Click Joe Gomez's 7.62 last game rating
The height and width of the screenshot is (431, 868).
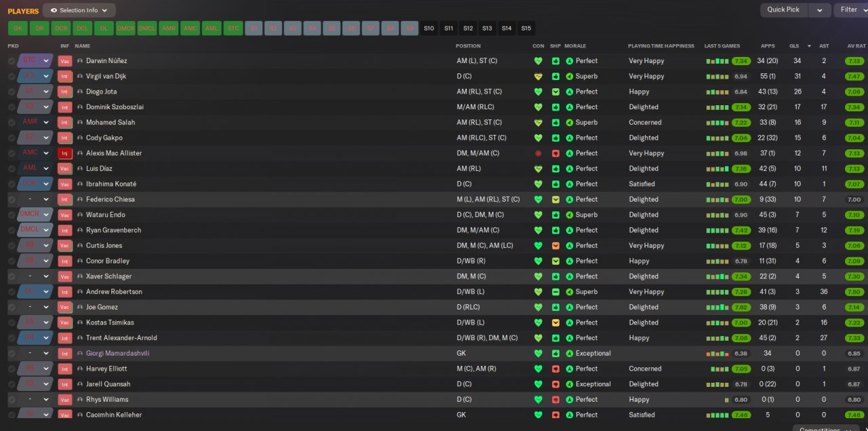(741, 307)
